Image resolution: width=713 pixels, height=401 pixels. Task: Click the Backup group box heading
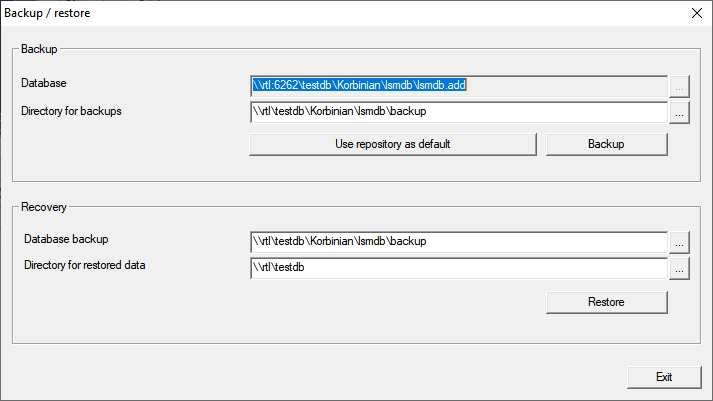coord(40,48)
